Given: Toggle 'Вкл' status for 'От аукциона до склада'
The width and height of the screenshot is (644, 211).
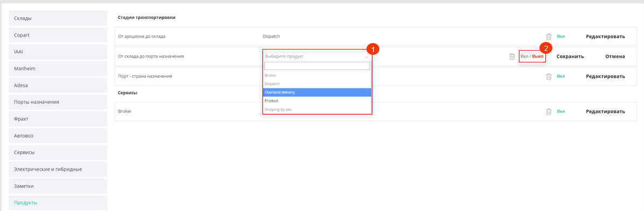Looking at the screenshot, I should (560, 37).
